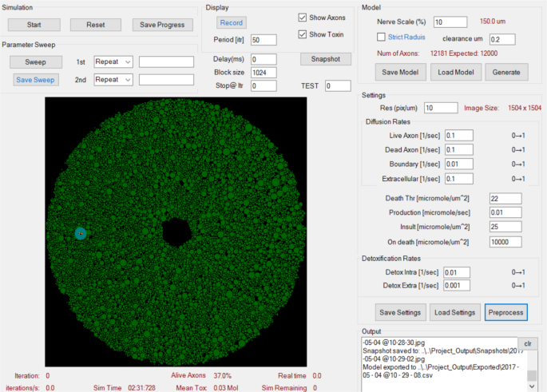
Task: Open the 1st sweep Repeat dropdown
Action: pyautogui.click(x=113, y=61)
